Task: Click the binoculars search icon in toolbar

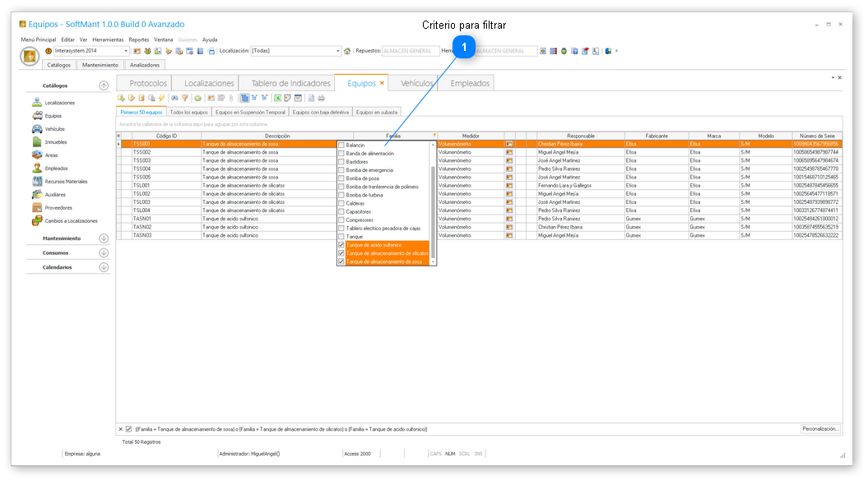Action: [174, 98]
